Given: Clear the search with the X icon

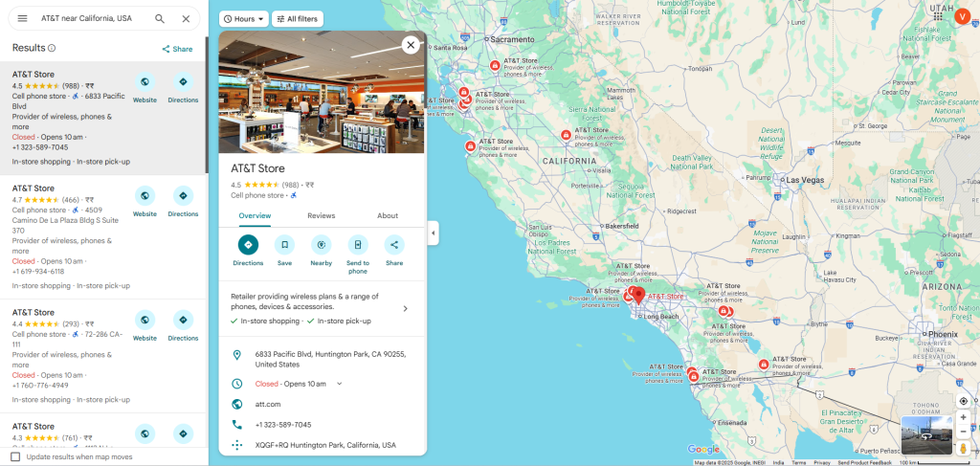Looking at the screenshot, I should pyautogui.click(x=186, y=19).
